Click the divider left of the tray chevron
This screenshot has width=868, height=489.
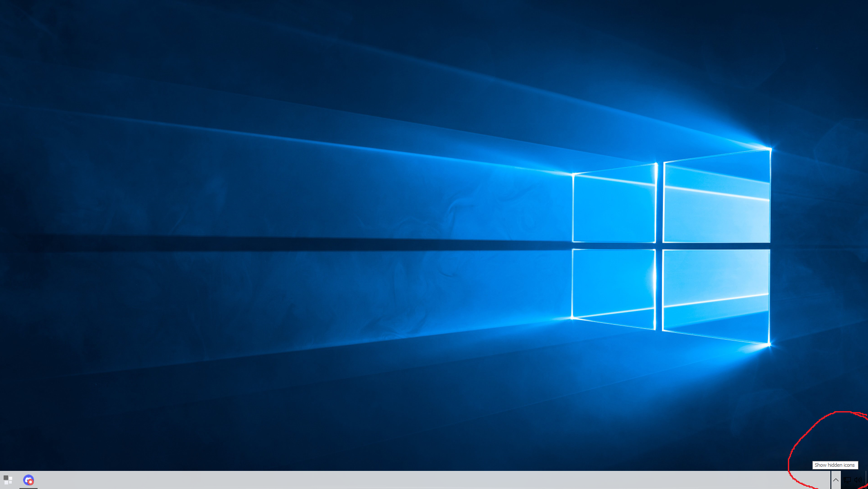[831, 480]
